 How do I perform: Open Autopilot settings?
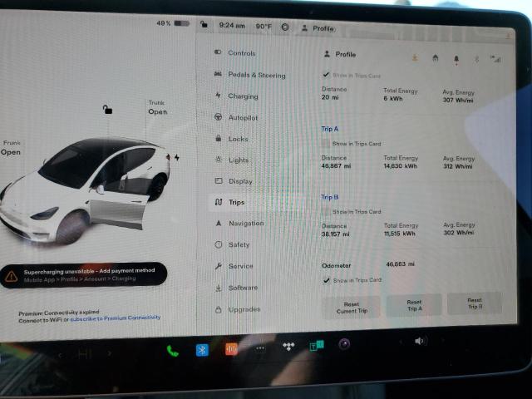pyautogui.click(x=236, y=117)
